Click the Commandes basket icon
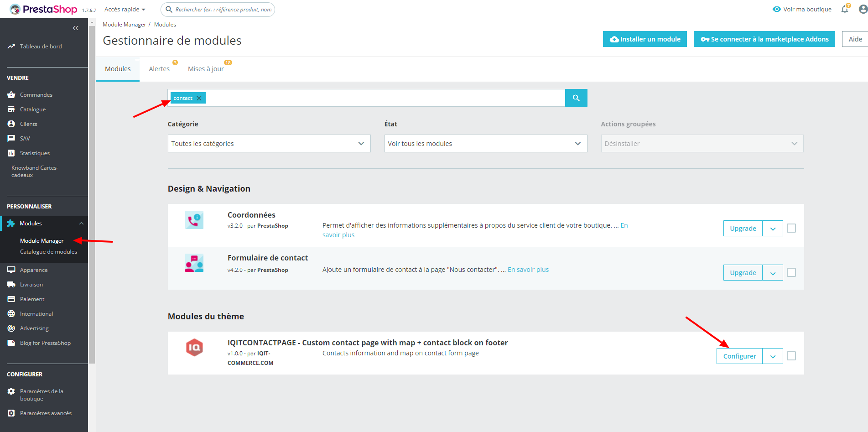The width and height of the screenshot is (868, 432). tap(11, 95)
